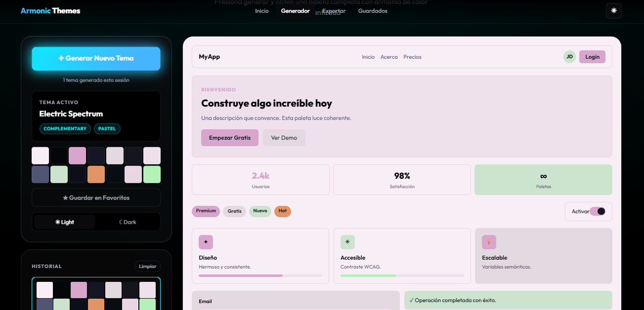The height and width of the screenshot is (310, 644).
Task: Click the ∞ Paletas stat card
Action: click(x=543, y=180)
